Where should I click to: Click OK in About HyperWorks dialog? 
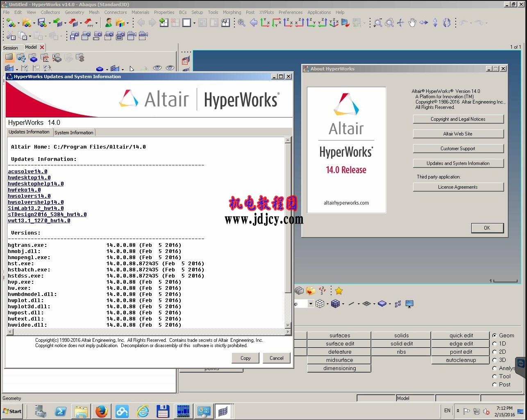coord(487,228)
